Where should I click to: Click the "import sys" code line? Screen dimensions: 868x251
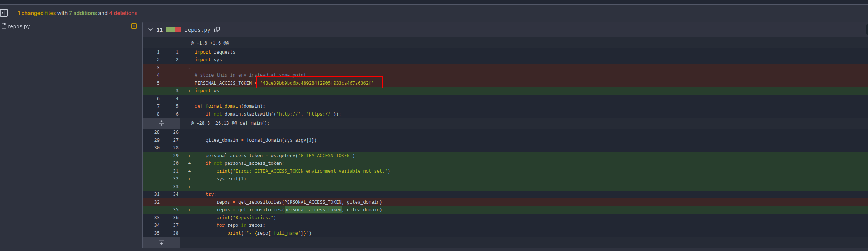coord(208,60)
